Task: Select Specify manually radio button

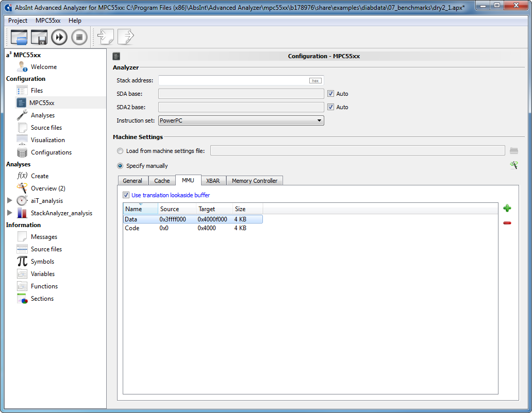Action: [120, 166]
